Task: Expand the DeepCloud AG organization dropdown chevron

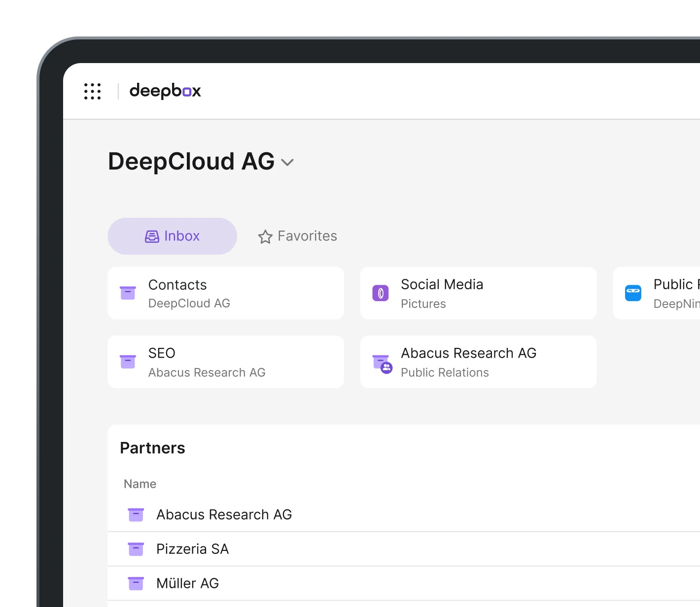Action: click(287, 162)
